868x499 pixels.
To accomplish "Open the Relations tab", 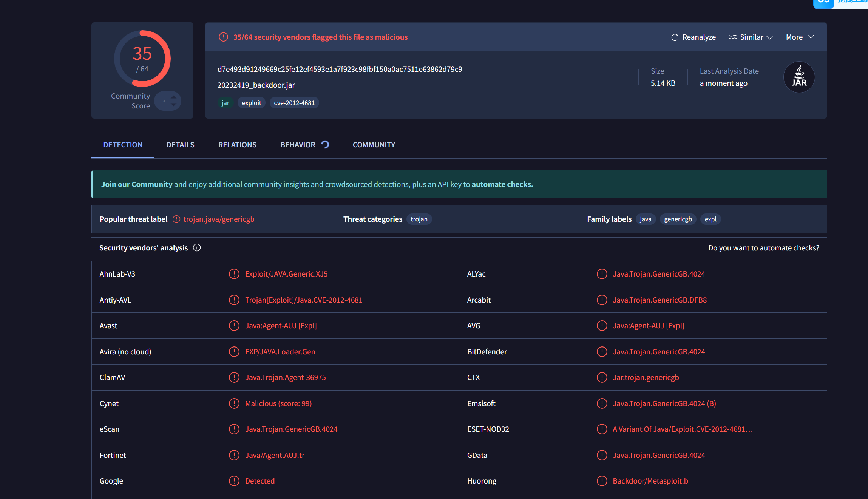I will coord(237,145).
